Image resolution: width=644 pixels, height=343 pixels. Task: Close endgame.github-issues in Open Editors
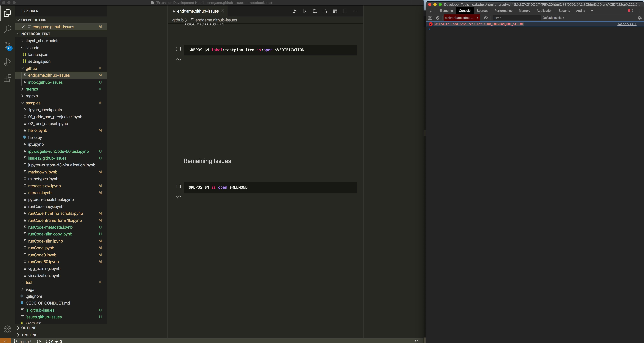click(x=23, y=27)
